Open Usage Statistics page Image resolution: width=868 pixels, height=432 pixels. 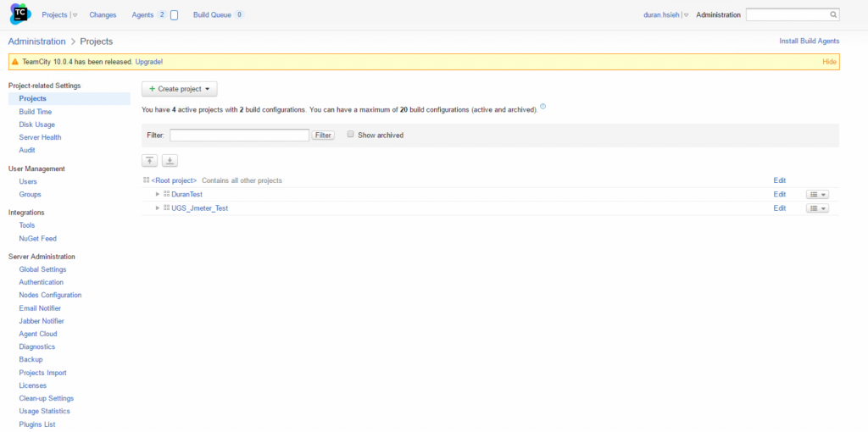click(44, 411)
